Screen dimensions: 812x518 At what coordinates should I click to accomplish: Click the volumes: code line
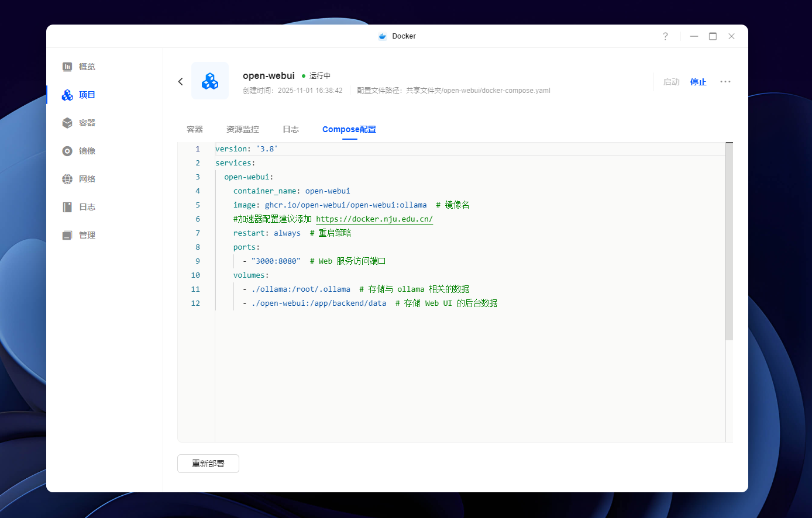click(251, 275)
